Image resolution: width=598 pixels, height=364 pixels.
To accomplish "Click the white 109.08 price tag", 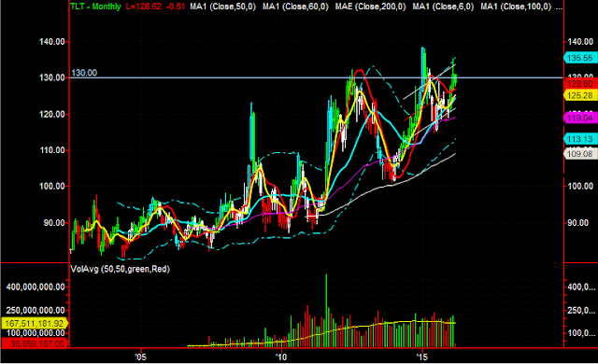I will click(x=580, y=154).
